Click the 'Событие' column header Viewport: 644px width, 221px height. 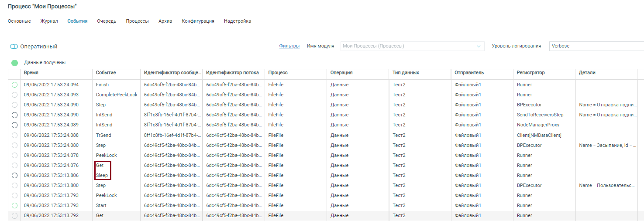106,73
